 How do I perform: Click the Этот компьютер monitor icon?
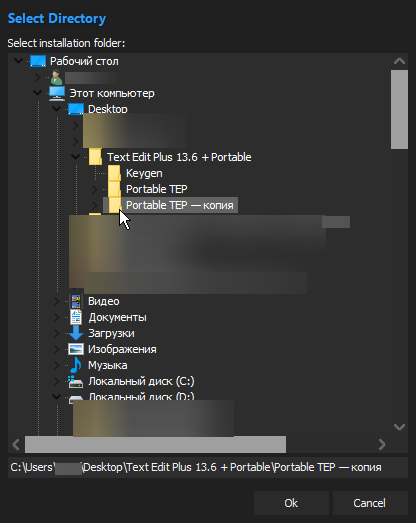[57, 93]
